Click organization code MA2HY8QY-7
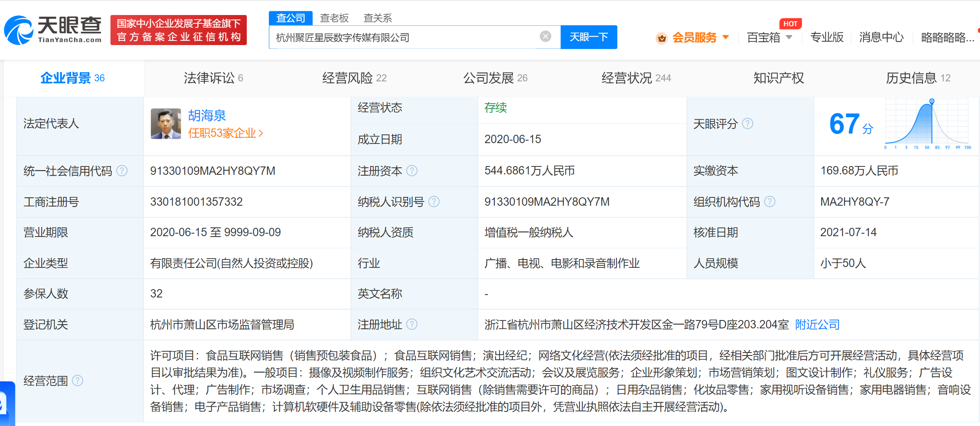Screen dimensions: 980x426 coord(855,202)
